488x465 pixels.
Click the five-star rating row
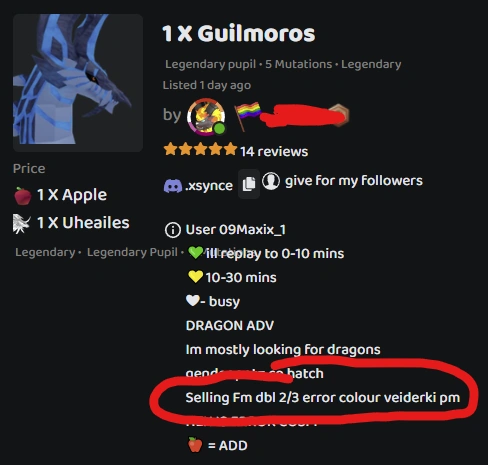(200, 149)
